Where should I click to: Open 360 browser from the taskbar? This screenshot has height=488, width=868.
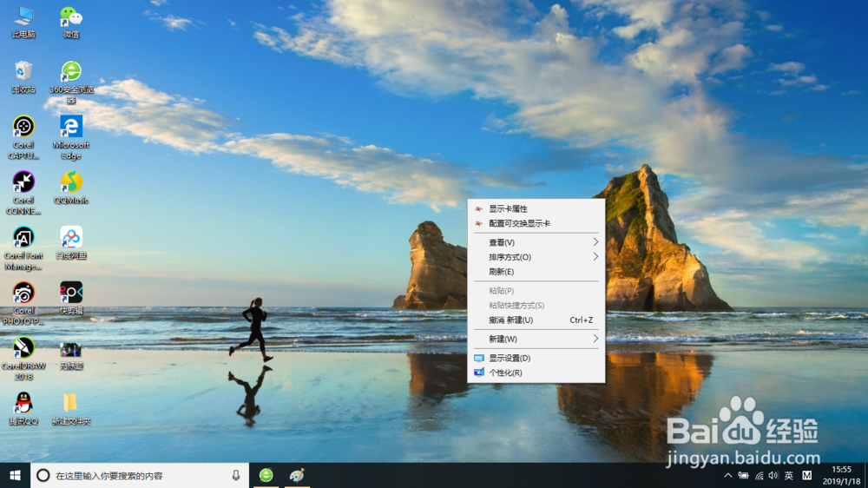266,475
